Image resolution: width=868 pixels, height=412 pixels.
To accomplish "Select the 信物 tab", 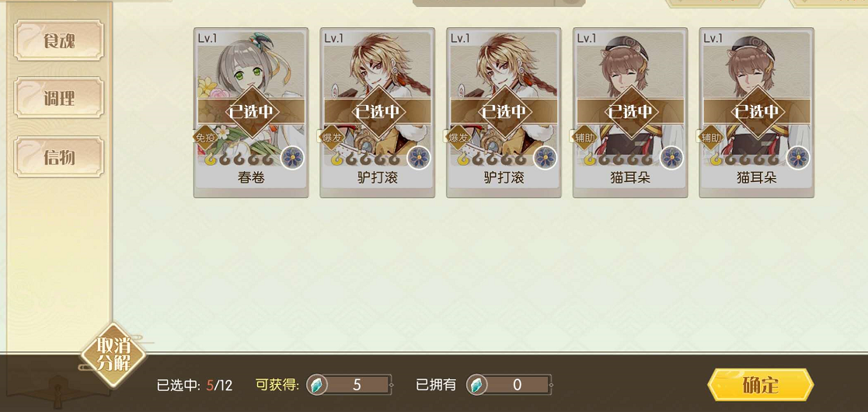I will [59, 157].
